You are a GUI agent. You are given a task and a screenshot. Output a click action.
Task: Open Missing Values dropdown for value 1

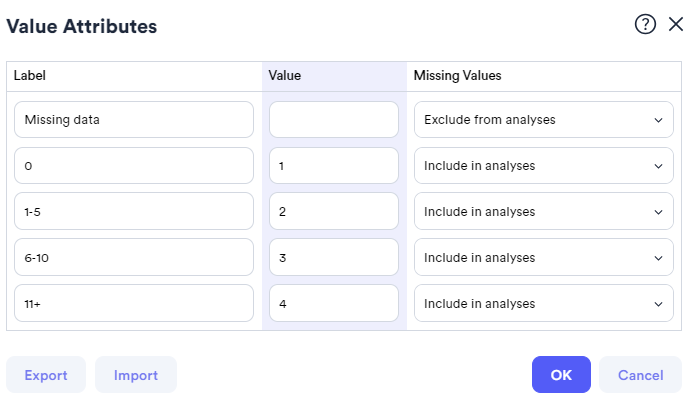(543, 166)
